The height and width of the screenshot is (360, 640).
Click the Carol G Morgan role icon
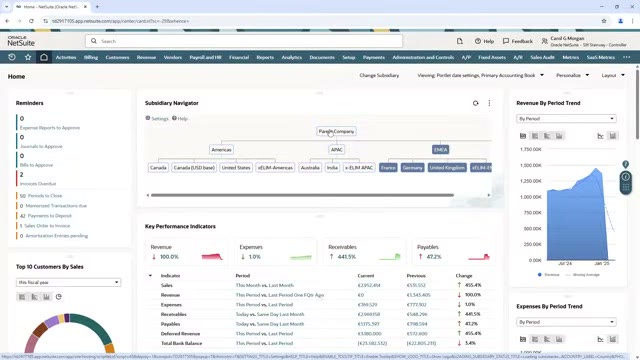point(544,41)
